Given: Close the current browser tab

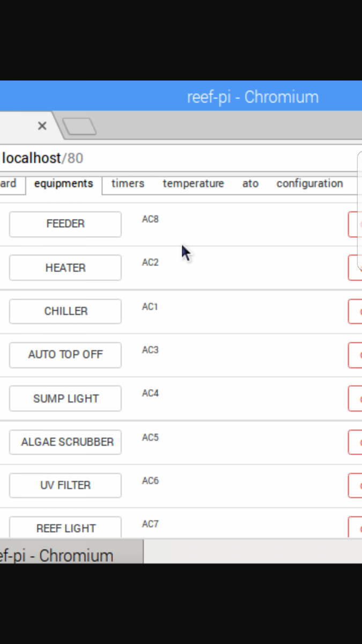Looking at the screenshot, I should (x=42, y=126).
